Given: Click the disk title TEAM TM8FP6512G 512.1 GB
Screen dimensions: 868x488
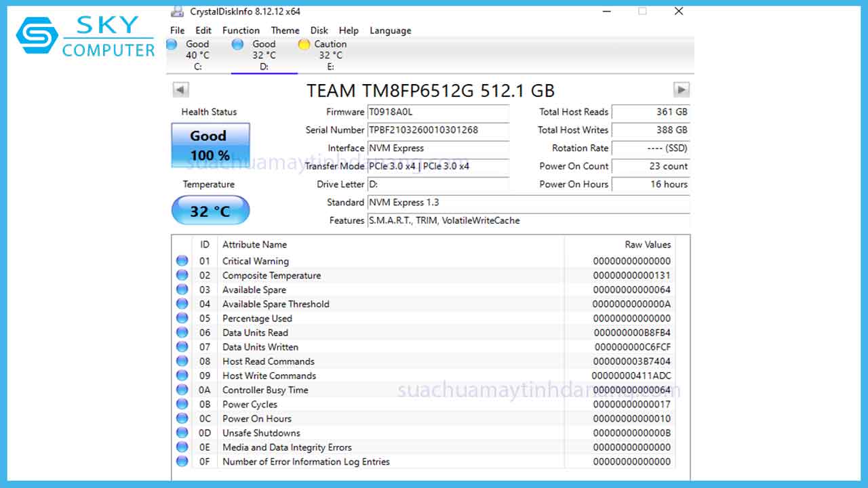Looking at the screenshot, I should [431, 90].
